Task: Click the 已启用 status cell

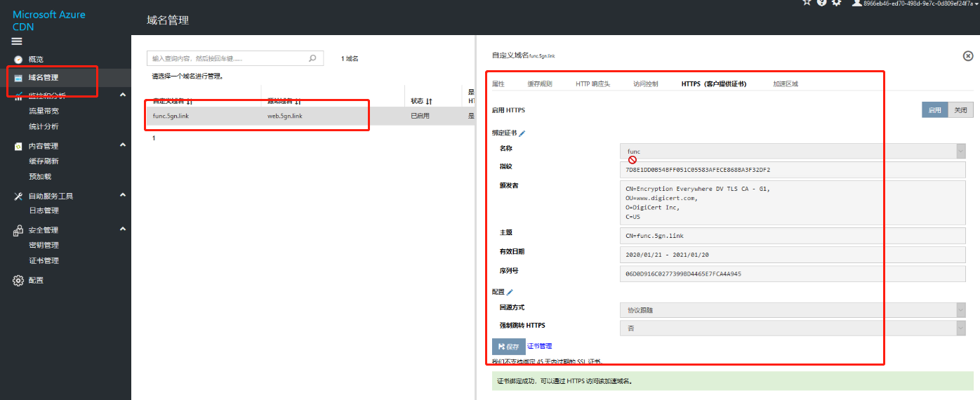Action: pyautogui.click(x=420, y=116)
